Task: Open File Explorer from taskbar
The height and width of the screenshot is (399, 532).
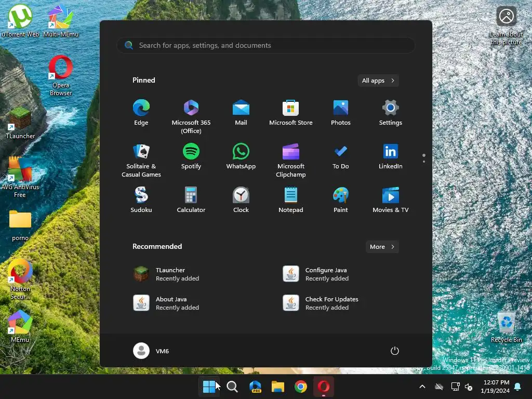Action: (278, 387)
